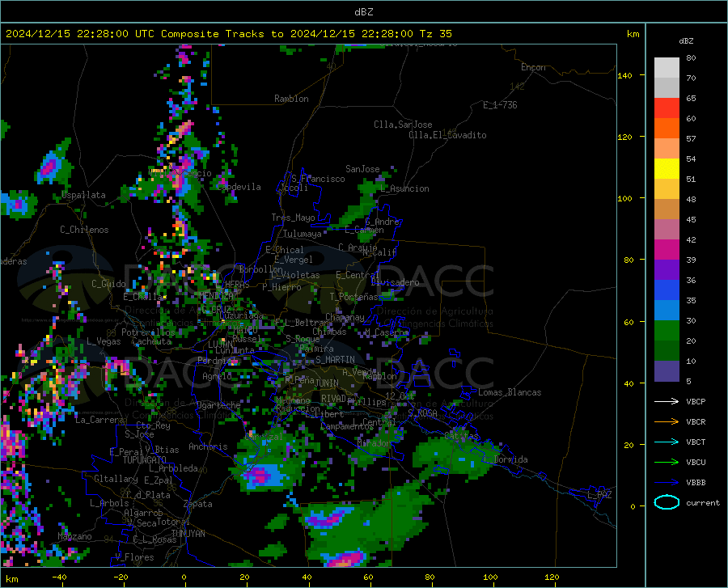Select the purple 36 dBZ color swatch
This screenshot has width=728, height=588.
667,270
